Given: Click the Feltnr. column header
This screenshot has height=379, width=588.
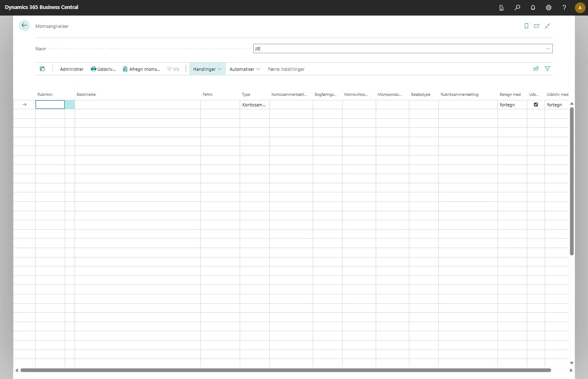Looking at the screenshot, I should click(x=208, y=95).
